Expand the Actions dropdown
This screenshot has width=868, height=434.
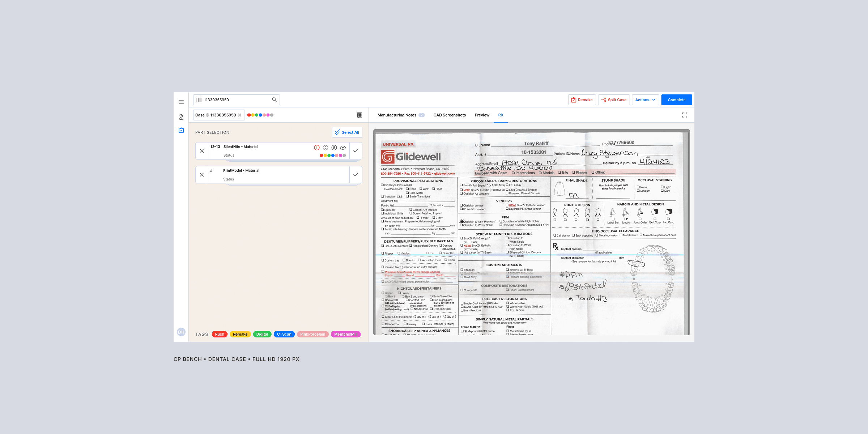(645, 100)
